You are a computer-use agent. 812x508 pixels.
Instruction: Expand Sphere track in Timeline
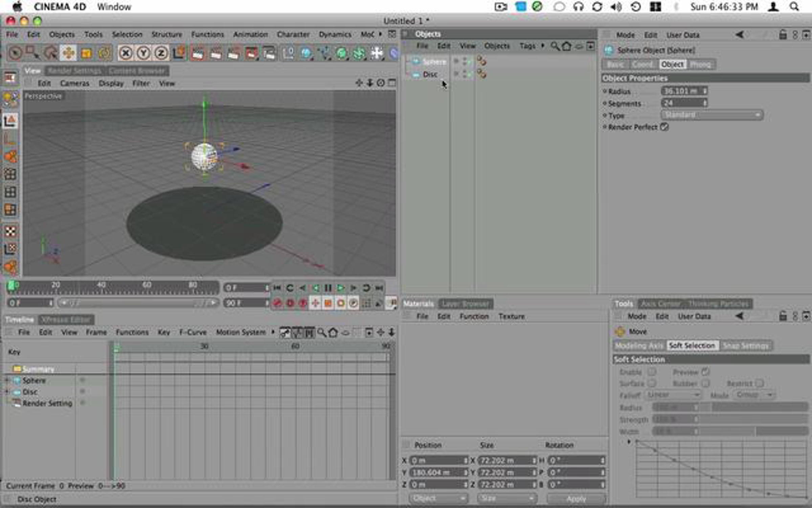[x=6, y=380]
